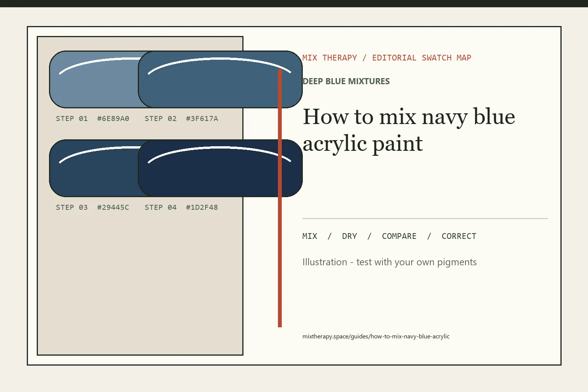The image size is (588, 392).
Task: Select the hex code #1D2F48 label
Action: (202, 207)
